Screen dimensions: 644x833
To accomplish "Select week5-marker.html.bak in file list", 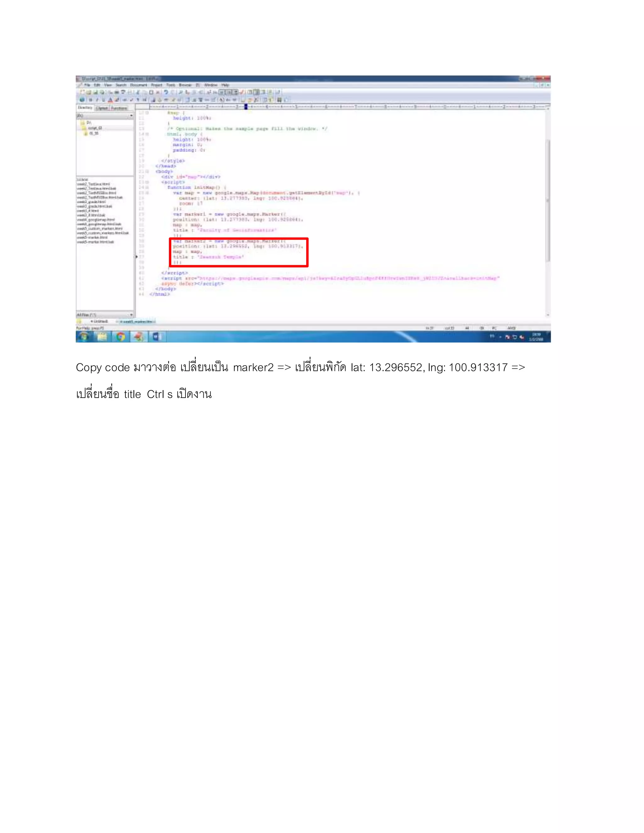I will click(95, 242).
